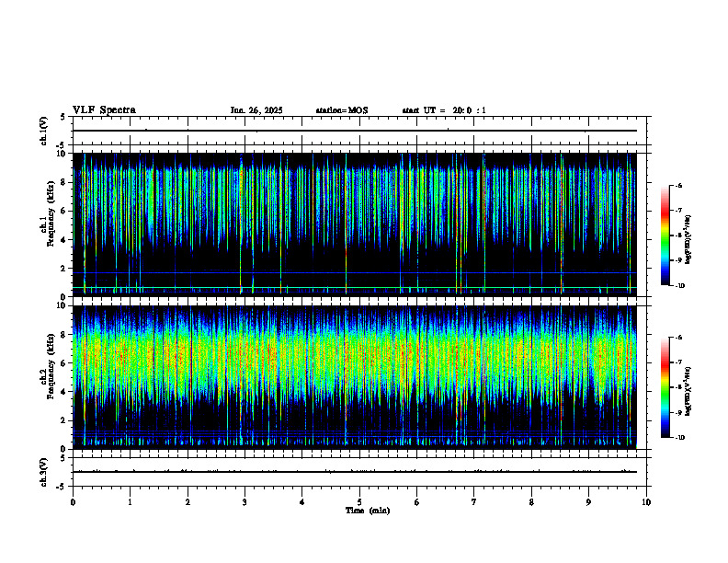Click the "2" kHz tick on ch.1 axis
The width and height of the screenshot is (728, 563).
click(x=64, y=269)
